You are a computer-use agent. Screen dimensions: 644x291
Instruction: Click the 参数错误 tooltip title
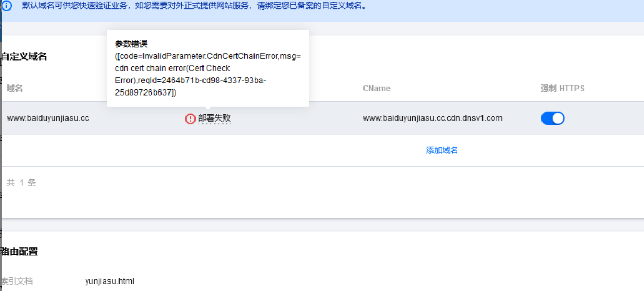(131, 44)
